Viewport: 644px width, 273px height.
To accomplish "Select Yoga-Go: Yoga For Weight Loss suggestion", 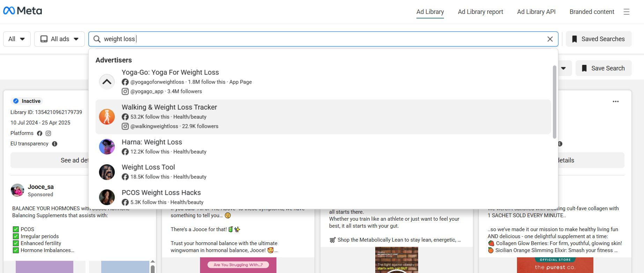I will tap(323, 82).
